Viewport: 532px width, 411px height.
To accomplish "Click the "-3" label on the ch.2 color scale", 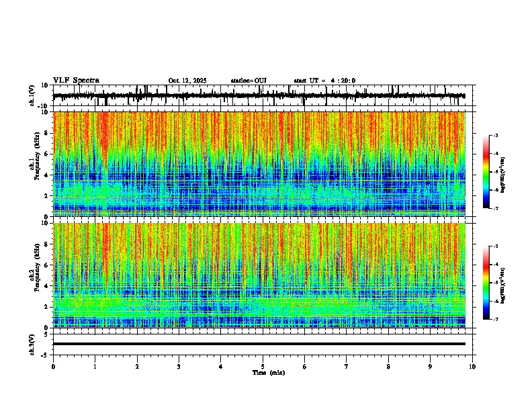I will (496, 246).
